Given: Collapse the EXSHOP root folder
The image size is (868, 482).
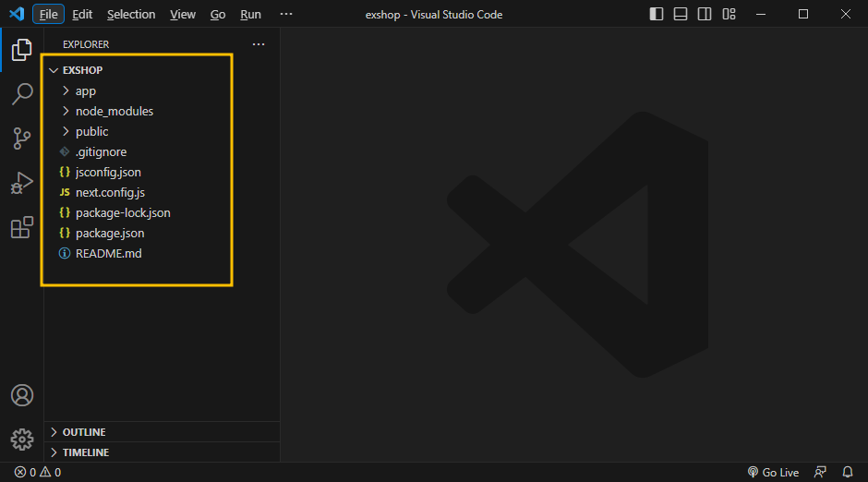Looking at the screenshot, I should (x=162, y=70).
